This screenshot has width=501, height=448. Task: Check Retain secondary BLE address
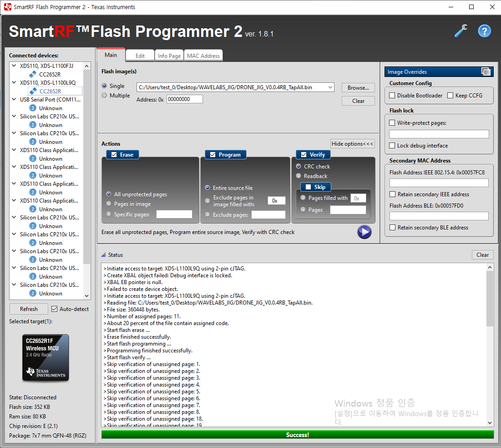coord(392,227)
